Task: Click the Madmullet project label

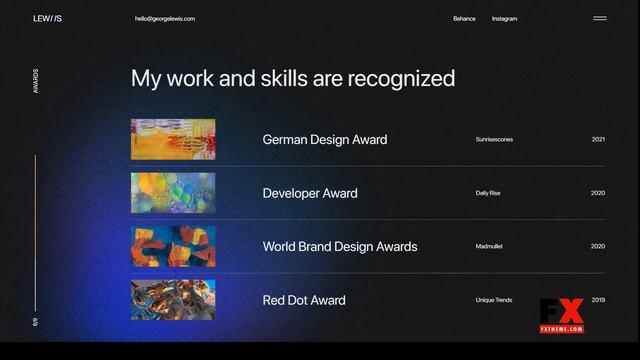Action: coord(489,247)
